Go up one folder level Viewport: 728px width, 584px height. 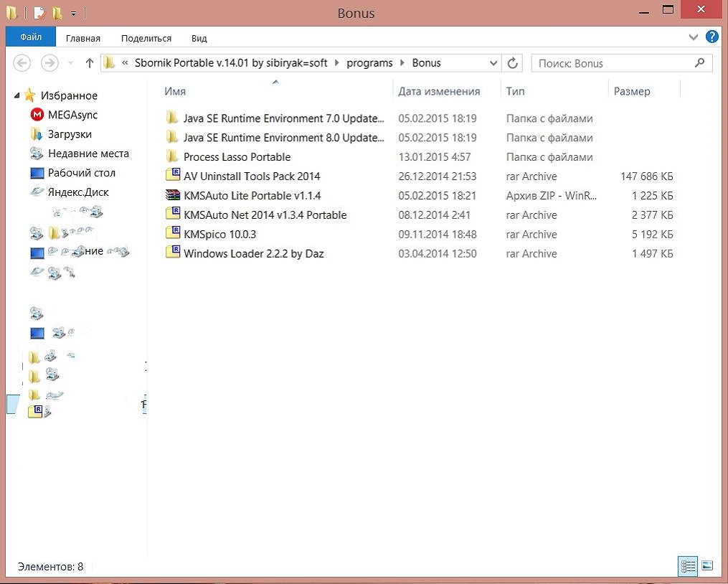[x=90, y=62]
